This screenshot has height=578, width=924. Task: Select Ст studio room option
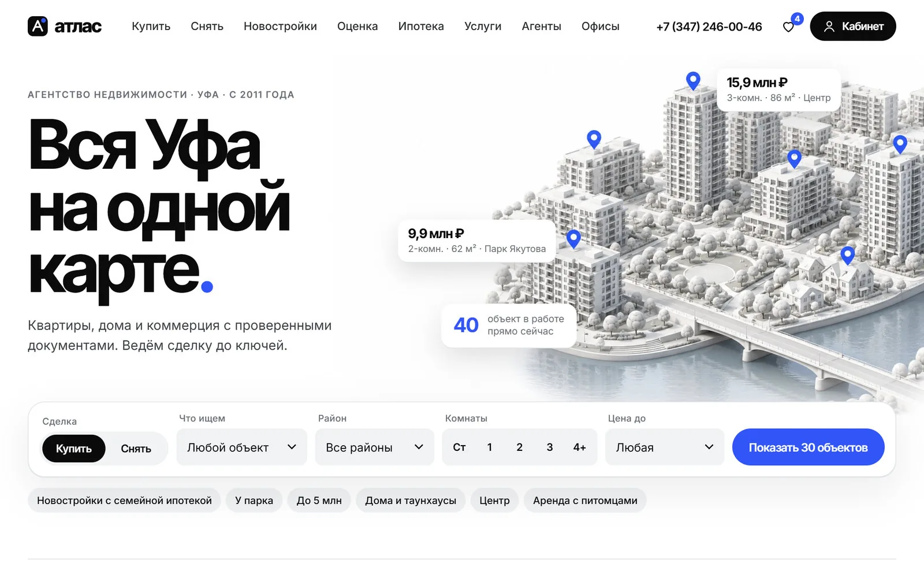pos(459,447)
